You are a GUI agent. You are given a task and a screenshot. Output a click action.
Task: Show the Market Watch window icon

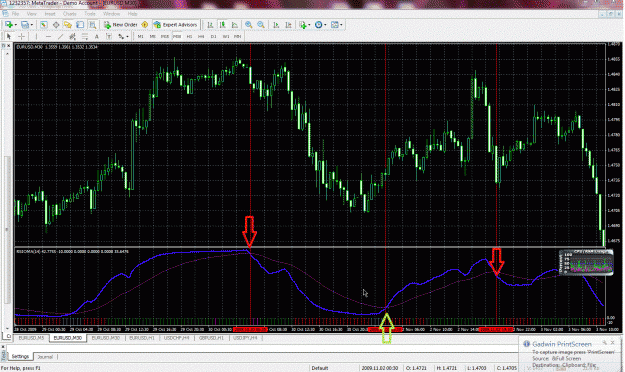(43, 25)
